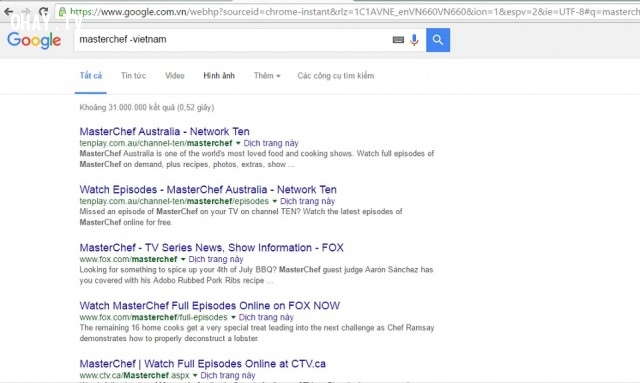Switch to the Tin tức tab
This screenshot has width=640, height=383.
click(133, 76)
